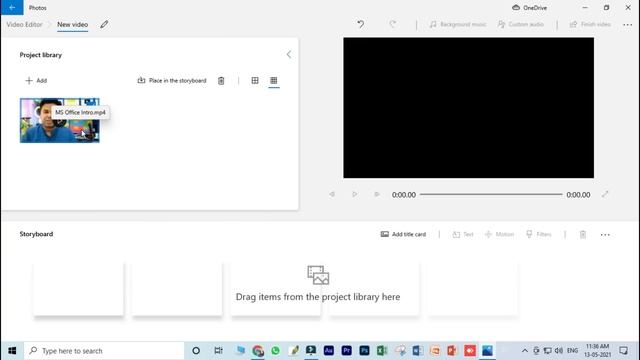The image size is (640, 360).
Task: Open the clock and date flyout
Action: pyautogui.click(x=597, y=351)
